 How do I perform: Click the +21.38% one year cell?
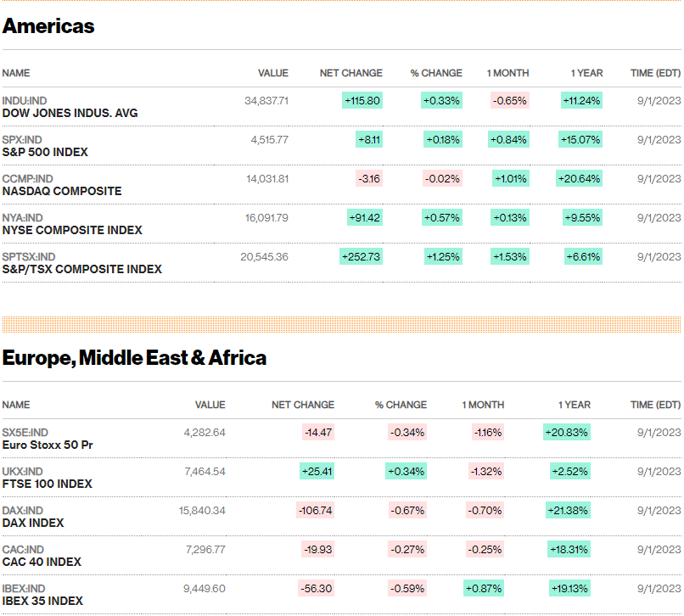click(x=568, y=511)
